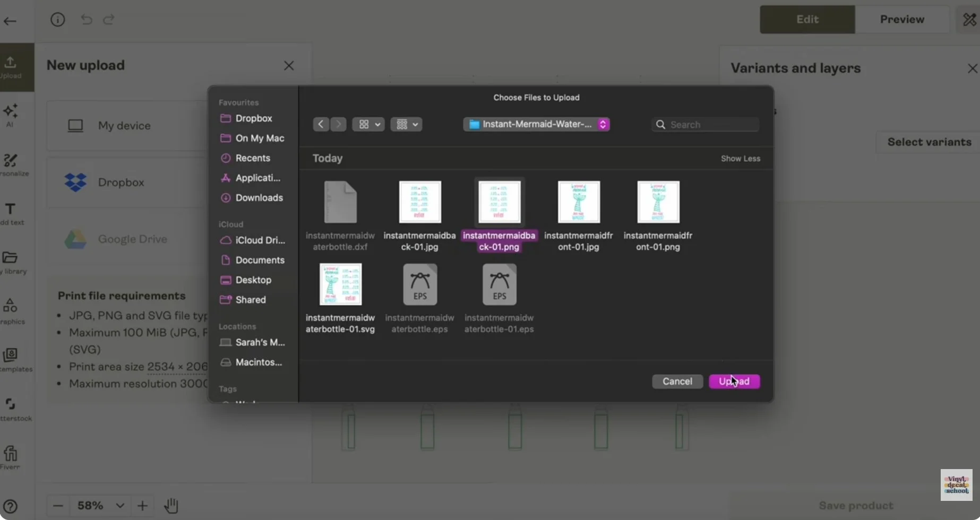Select the Add text tool
Viewport: 980px width, 520px height.
pos(11,214)
